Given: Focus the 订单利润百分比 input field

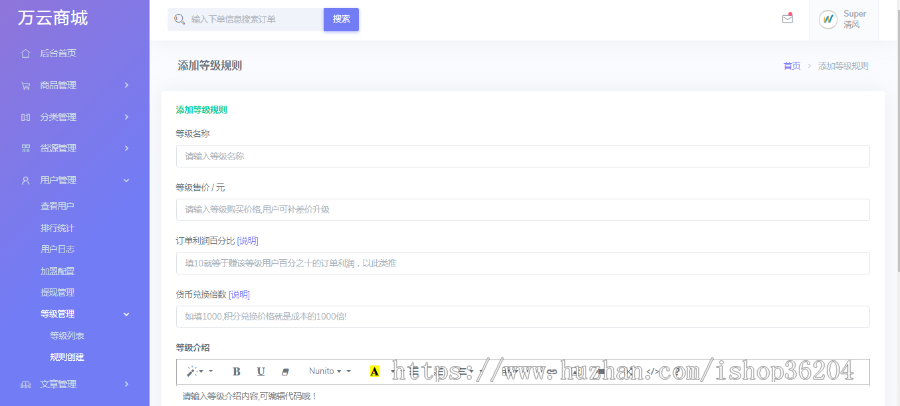Looking at the screenshot, I should (522, 263).
